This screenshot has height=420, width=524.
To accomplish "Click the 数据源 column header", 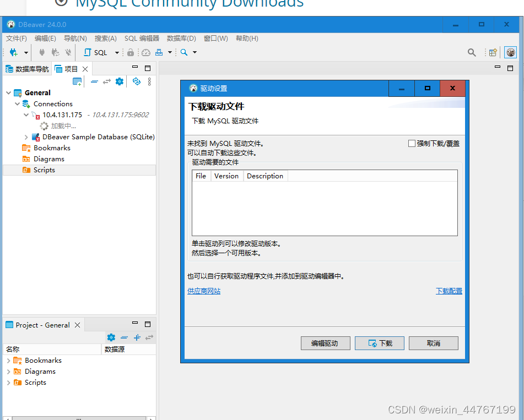I will coord(128,349).
